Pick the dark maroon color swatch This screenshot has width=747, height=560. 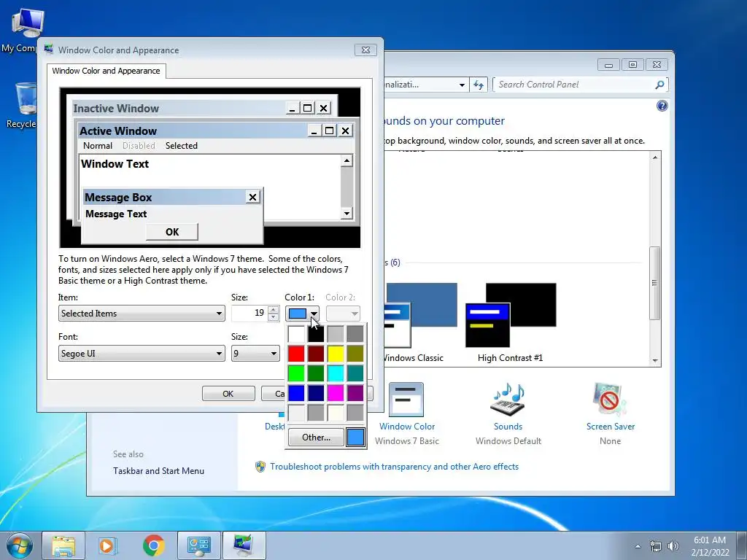(x=315, y=354)
